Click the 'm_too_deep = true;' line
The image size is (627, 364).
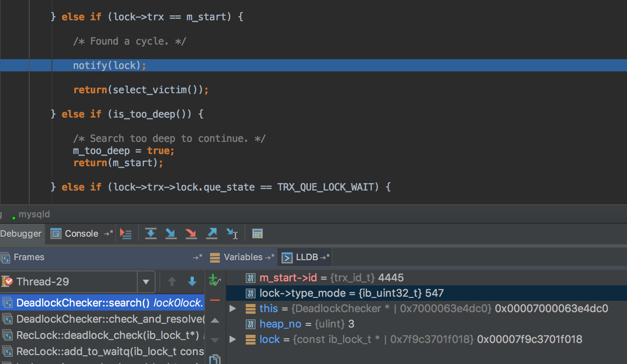click(123, 150)
